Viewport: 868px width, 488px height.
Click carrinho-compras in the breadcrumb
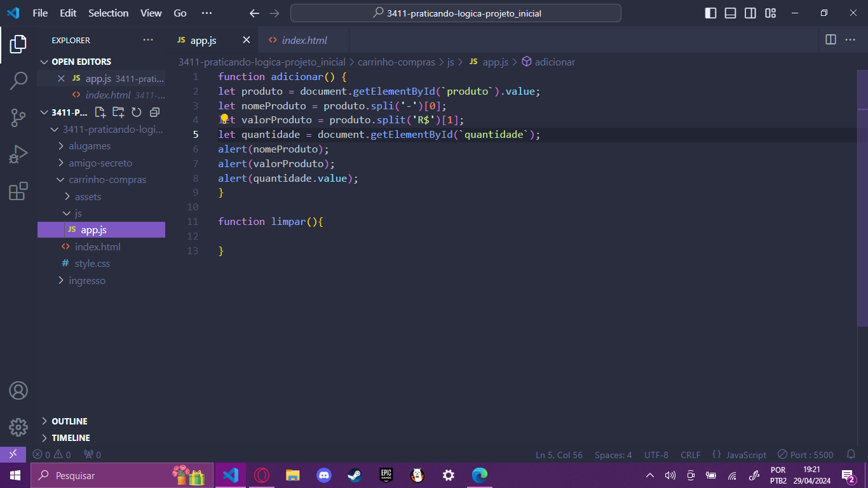[397, 62]
